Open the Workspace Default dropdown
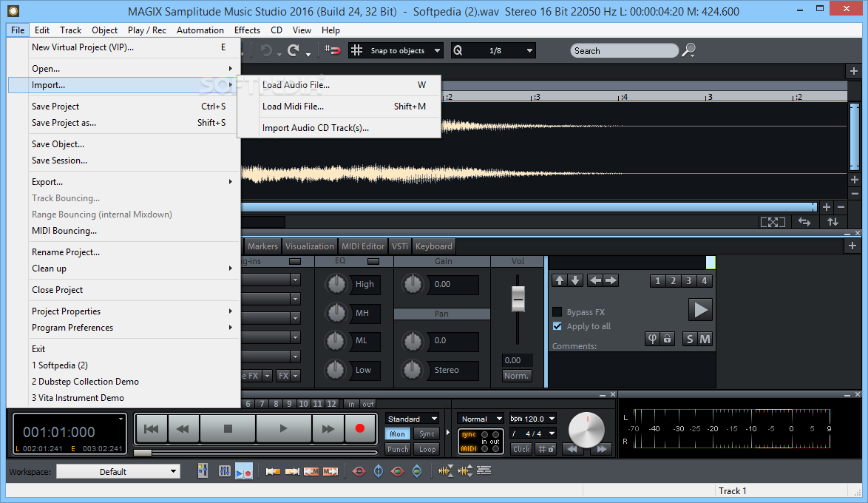 118,471
